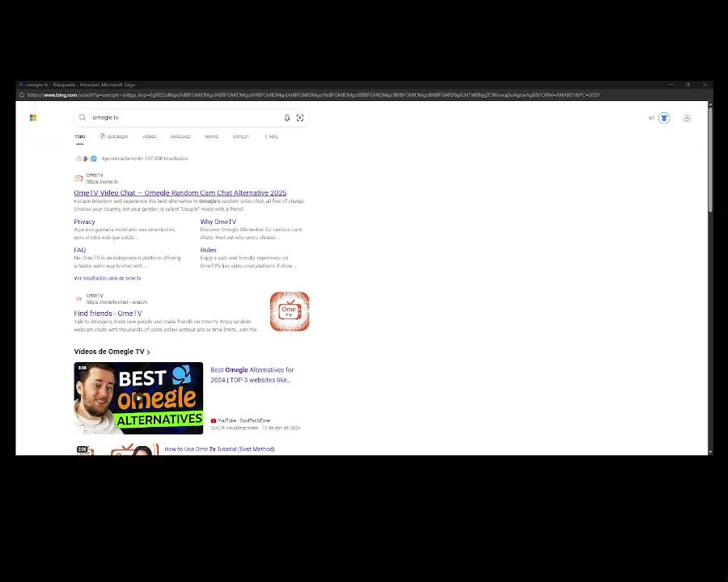Viewport: 728px width, 582px height.
Task: Open the Privacy sitelink
Action: click(x=84, y=221)
